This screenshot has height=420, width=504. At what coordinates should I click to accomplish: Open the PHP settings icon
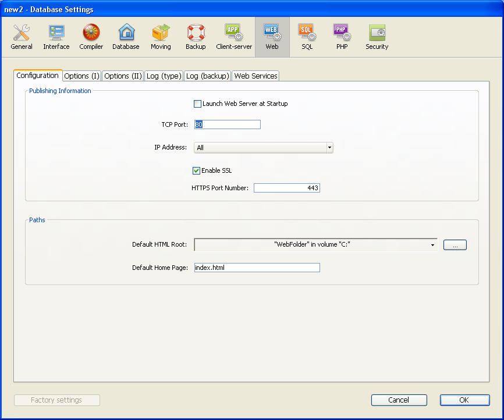342,37
